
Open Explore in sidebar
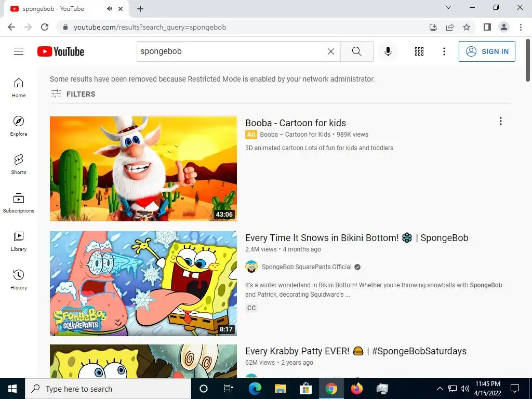[x=19, y=126]
